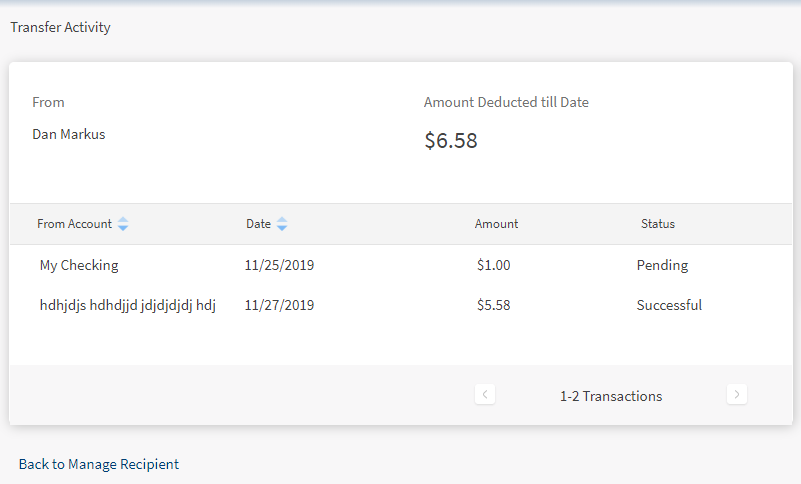Click the 11/25/2019 transaction date
The height and width of the screenshot is (484, 801).
(279, 265)
